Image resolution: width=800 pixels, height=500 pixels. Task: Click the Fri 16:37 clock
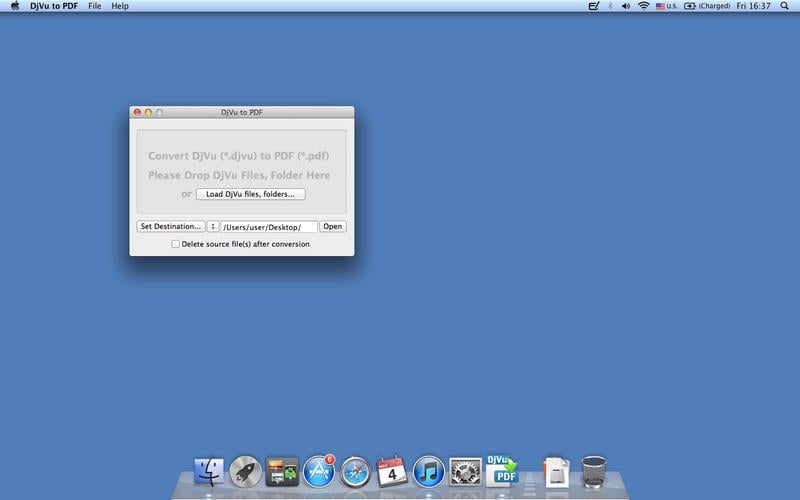(x=754, y=6)
